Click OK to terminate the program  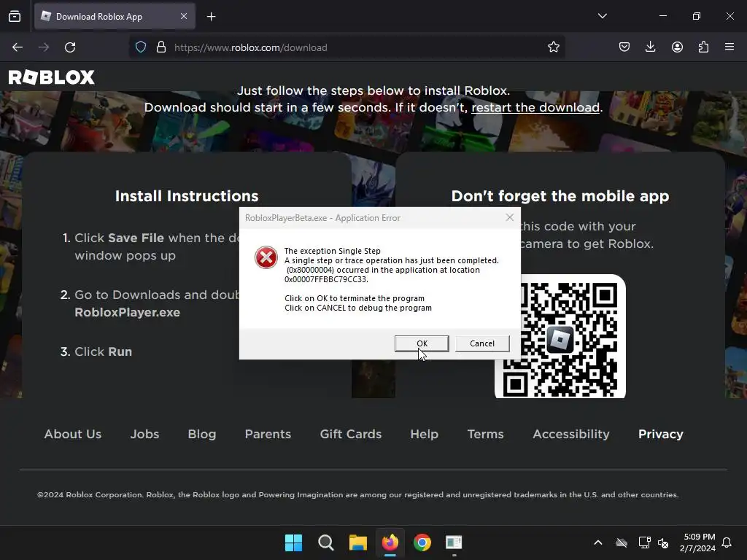point(422,343)
